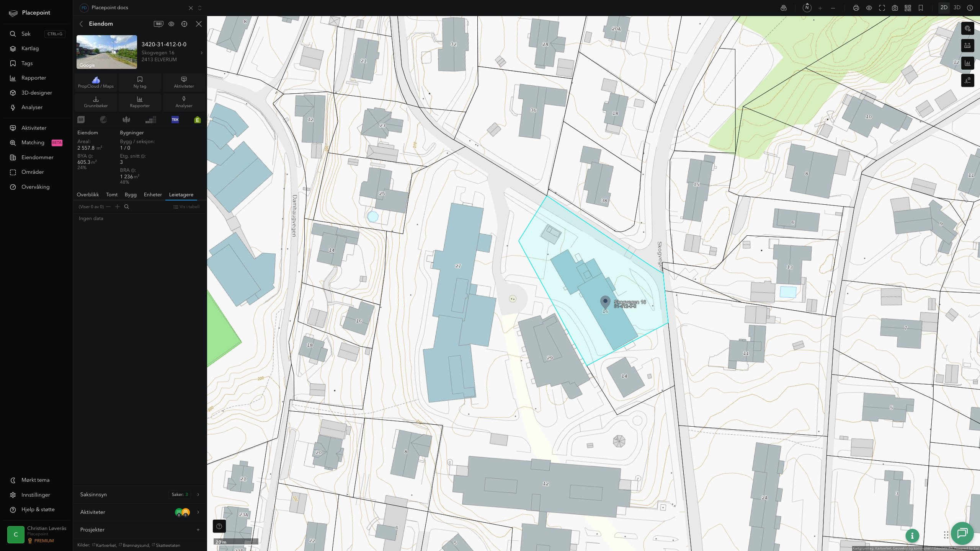Open the chart tool on right edge

click(x=968, y=63)
